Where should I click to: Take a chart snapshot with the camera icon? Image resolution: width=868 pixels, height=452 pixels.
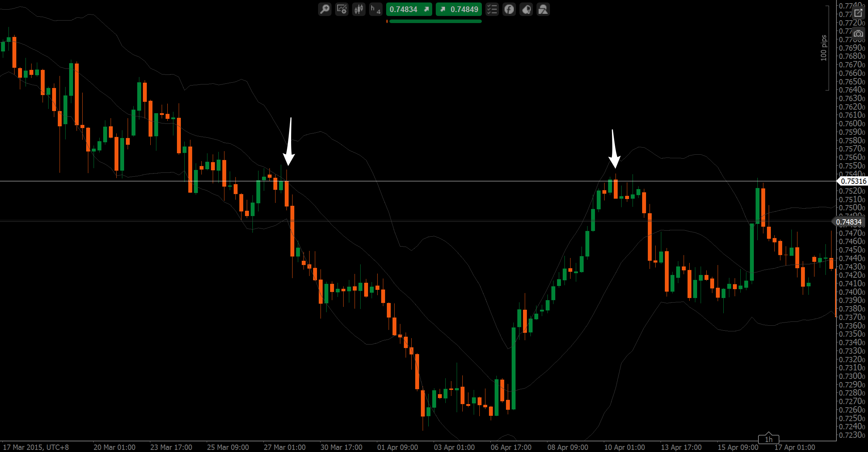point(858,34)
